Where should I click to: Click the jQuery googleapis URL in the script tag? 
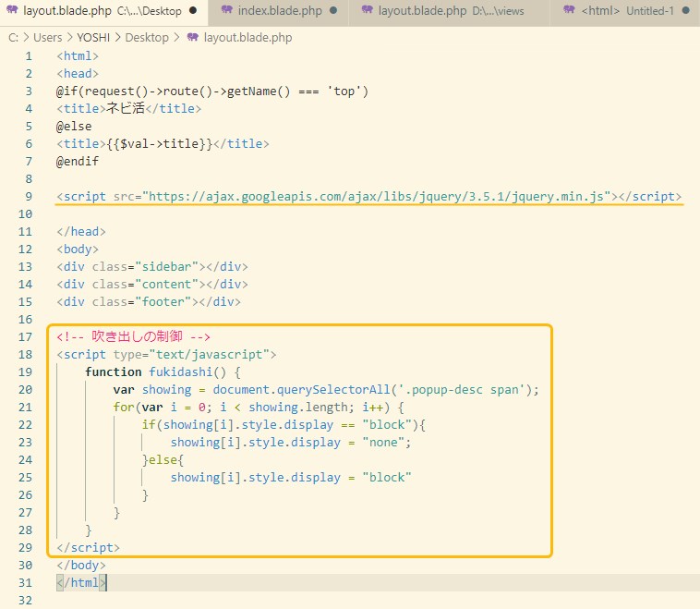coord(379,197)
